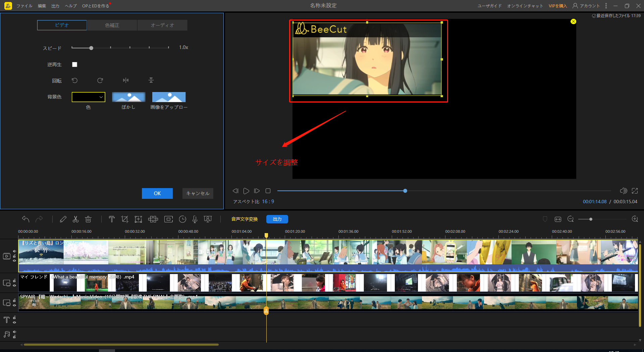Select the crop tool icon
Viewport: 644px width, 352px height.
(125, 219)
